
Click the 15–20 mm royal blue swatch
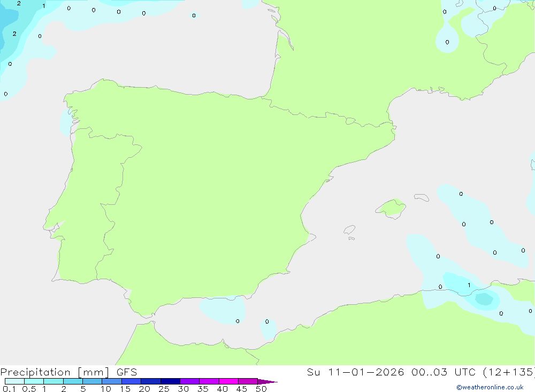tap(132, 381)
